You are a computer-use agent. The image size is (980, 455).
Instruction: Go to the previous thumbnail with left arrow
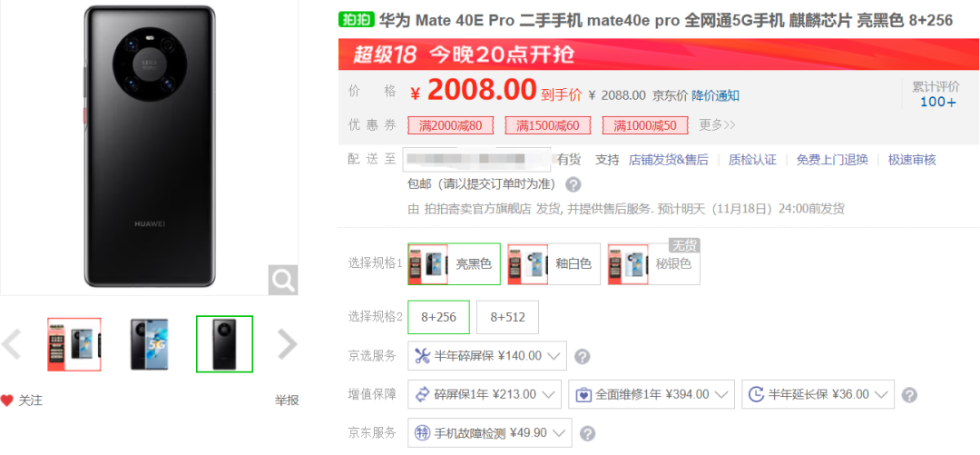click(12, 343)
